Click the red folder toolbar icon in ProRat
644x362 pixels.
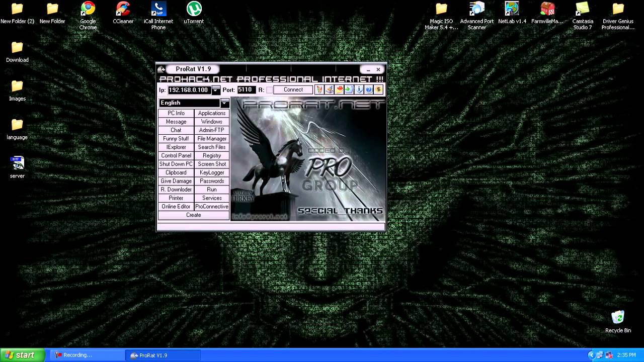coord(339,90)
